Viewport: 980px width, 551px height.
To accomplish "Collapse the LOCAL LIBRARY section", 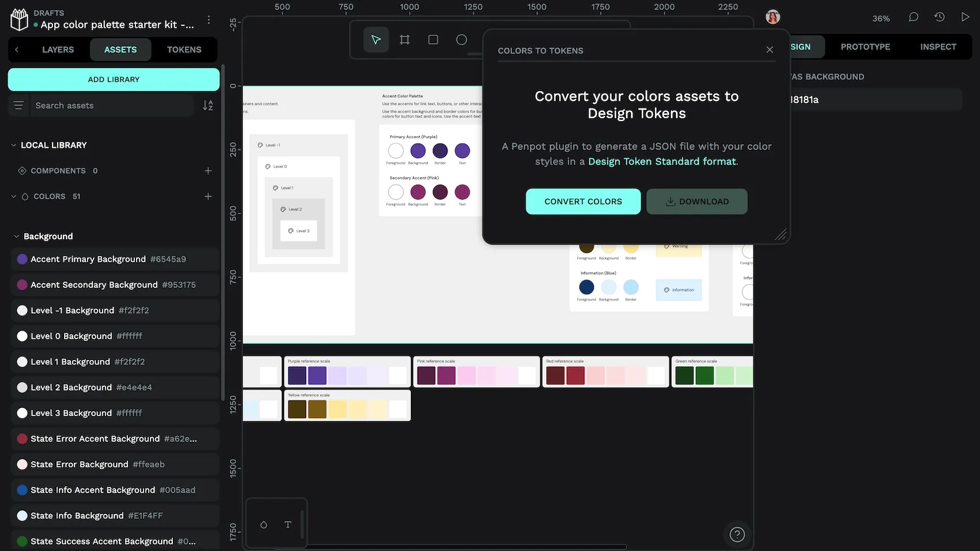I will 13,145.
